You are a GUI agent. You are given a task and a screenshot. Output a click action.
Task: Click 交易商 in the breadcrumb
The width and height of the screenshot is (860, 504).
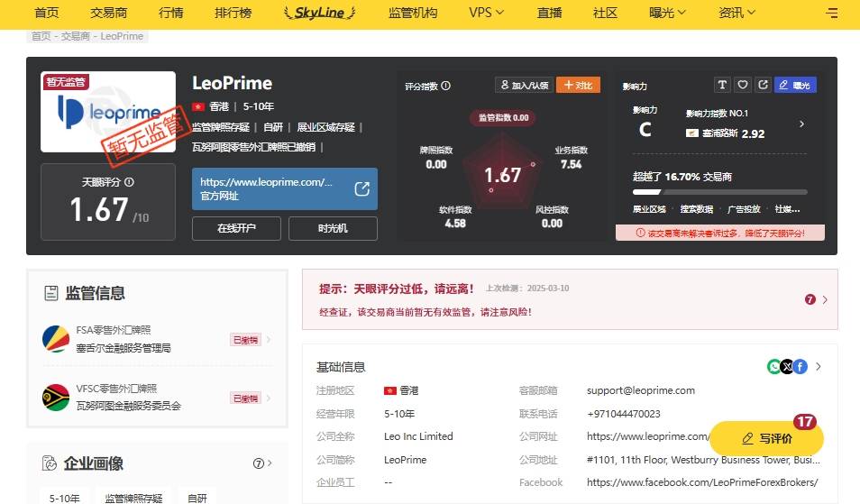77,36
